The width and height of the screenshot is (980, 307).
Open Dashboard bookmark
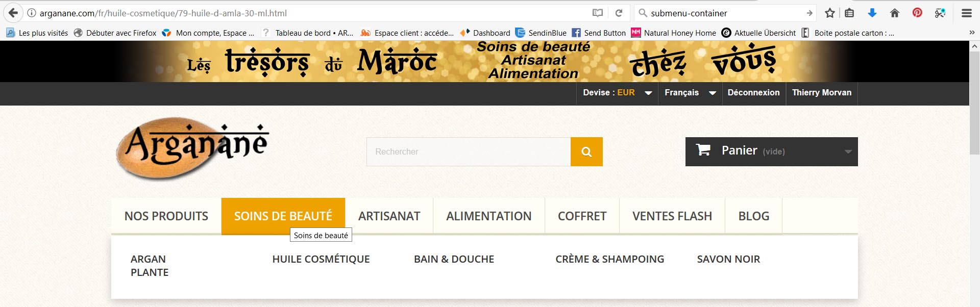click(485, 33)
